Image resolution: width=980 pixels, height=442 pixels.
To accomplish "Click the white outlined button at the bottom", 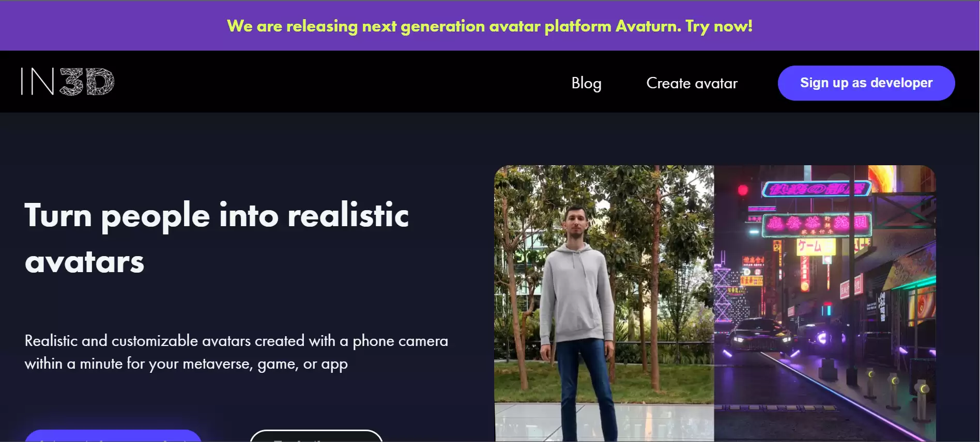I will [x=316, y=436].
